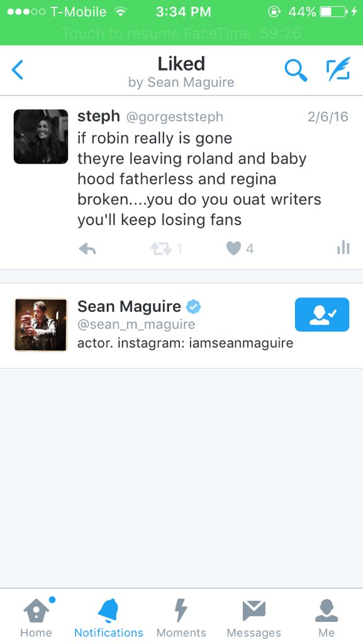Screen dimensions: 363x644
Task: Open the Moments tab
Action: click(181, 617)
